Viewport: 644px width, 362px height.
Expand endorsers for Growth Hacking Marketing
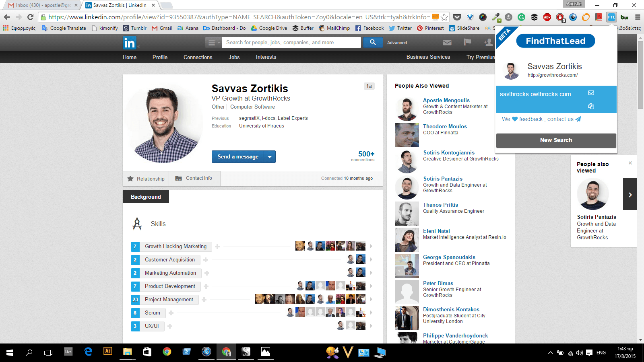click(371, 246)
